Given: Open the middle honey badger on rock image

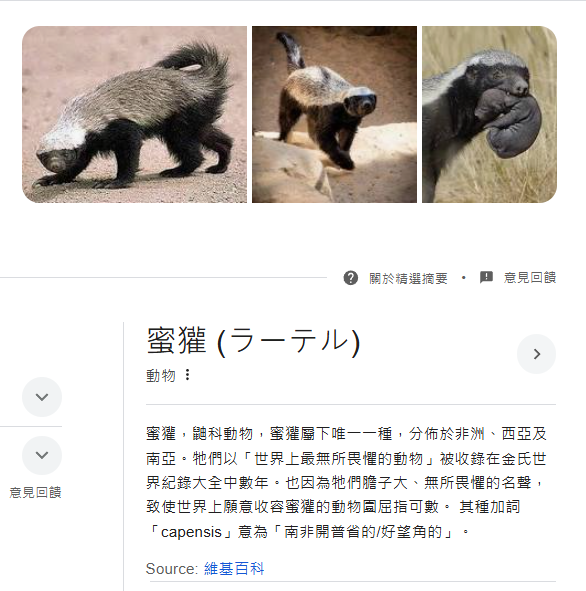Looking at the screenshot, I should coord(334,115).
